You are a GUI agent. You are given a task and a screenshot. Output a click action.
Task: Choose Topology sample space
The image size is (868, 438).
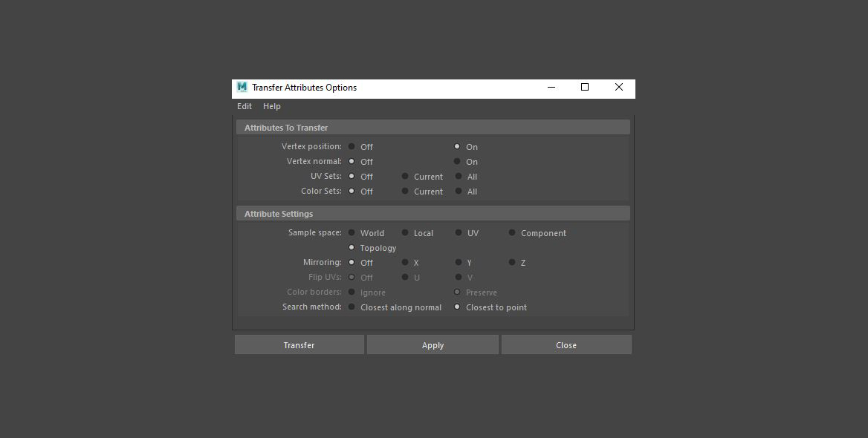[x=352, y=248]
